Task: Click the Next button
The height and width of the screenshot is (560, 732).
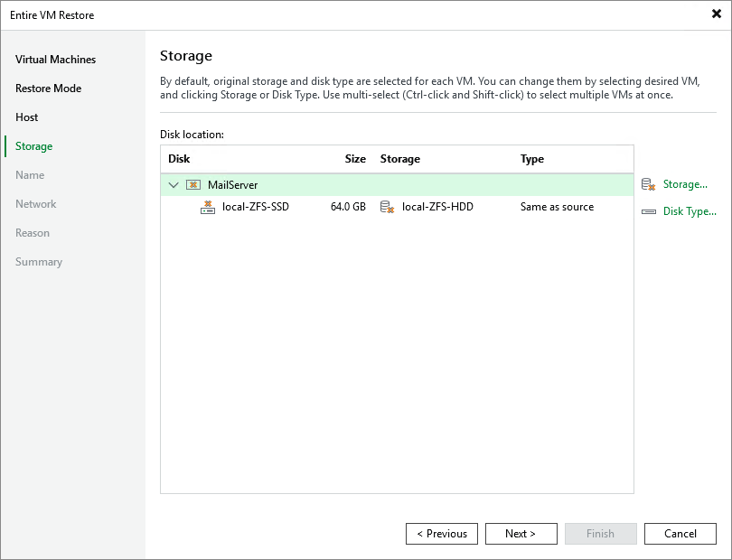Action: point(521,533)
